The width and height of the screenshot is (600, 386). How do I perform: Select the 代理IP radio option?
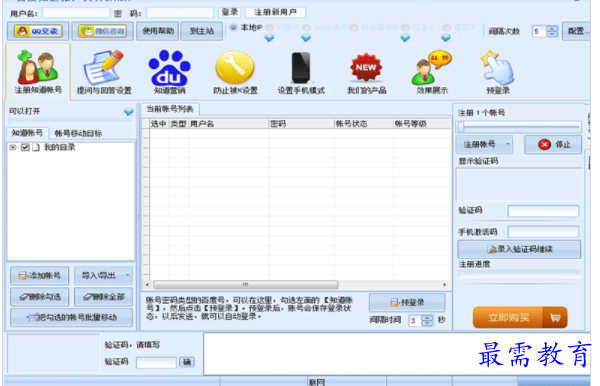coord(270,28)
